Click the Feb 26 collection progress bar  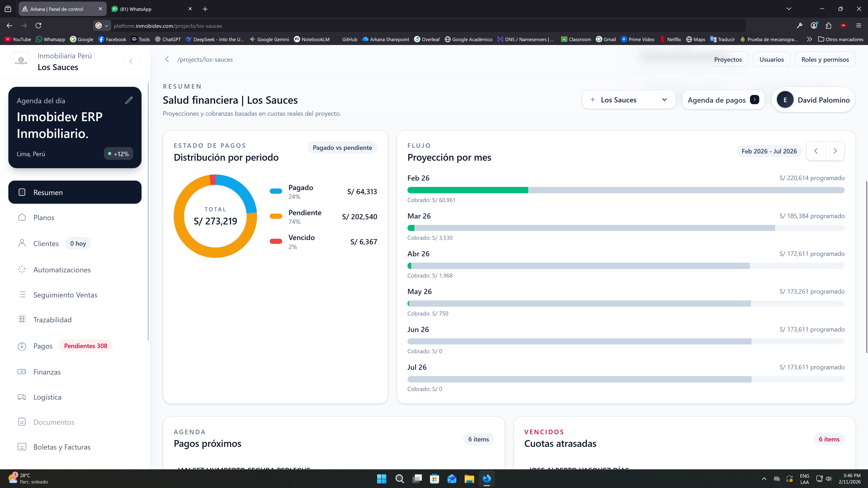click(625, 190)
